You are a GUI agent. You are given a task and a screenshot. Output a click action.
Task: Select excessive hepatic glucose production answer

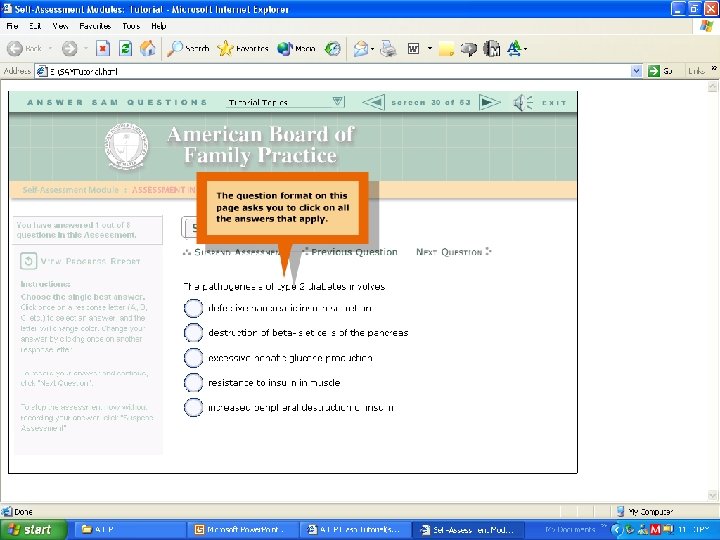click(x=193, y=358)
